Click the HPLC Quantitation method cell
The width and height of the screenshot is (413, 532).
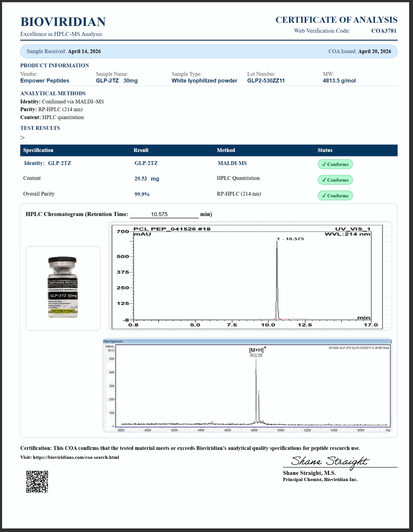238,178
